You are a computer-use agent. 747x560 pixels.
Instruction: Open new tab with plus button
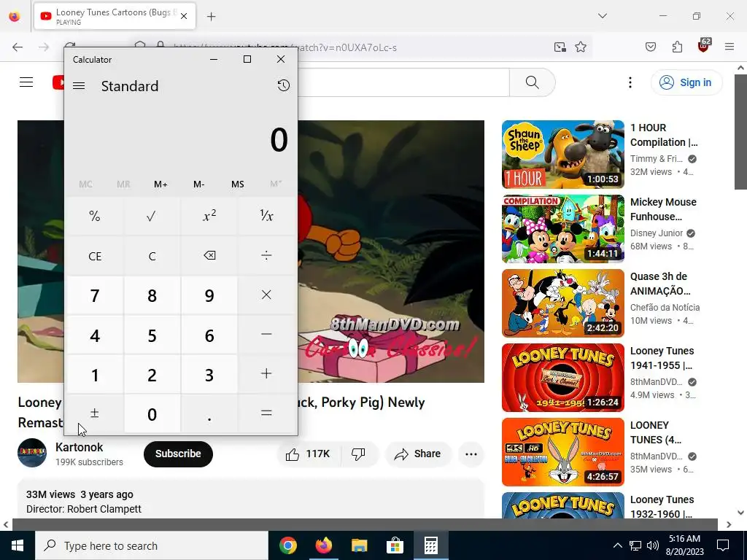(x=211, y=17)
